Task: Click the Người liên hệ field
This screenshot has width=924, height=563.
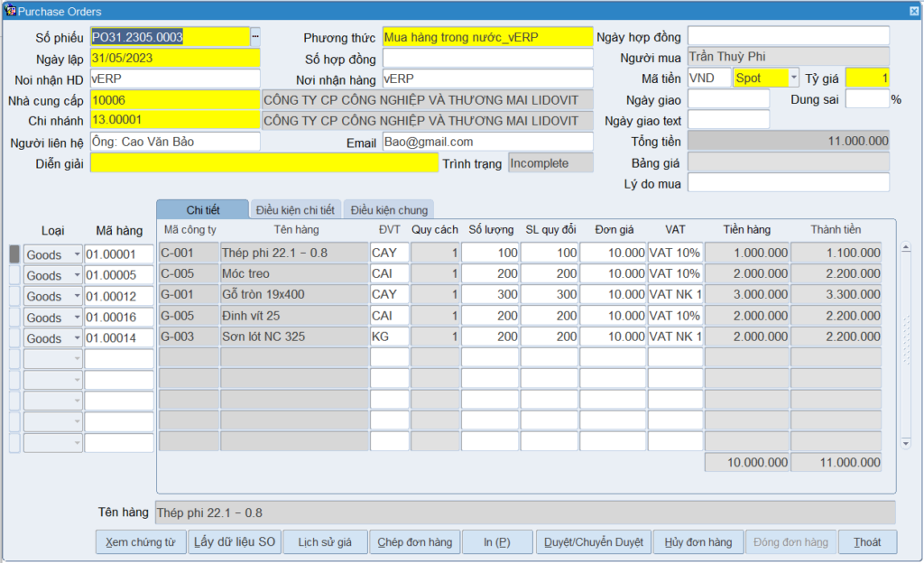Action: [x=175, y=142]
